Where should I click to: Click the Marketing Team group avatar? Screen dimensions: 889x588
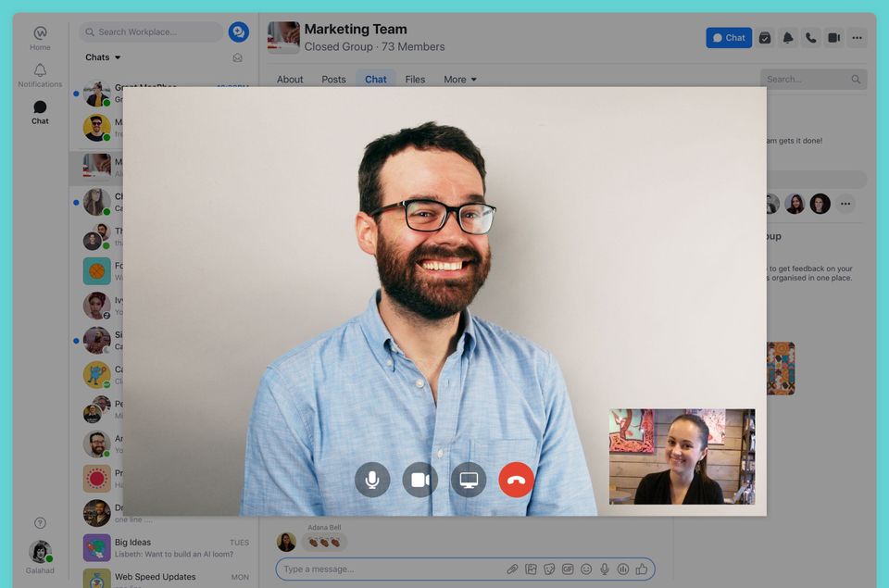click(x=283, y=37)
